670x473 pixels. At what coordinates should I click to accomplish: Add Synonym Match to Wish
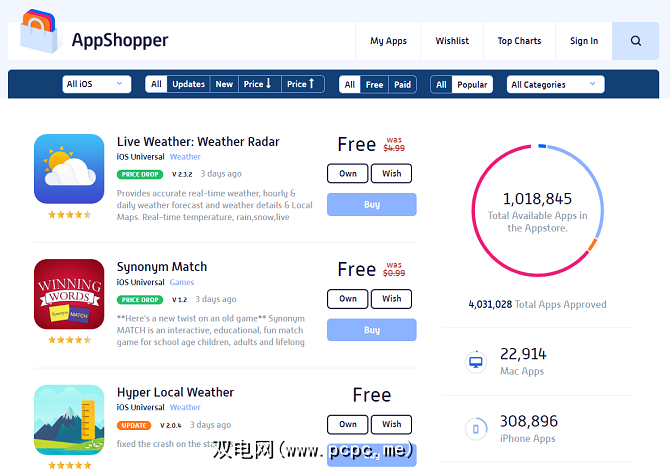391,299
